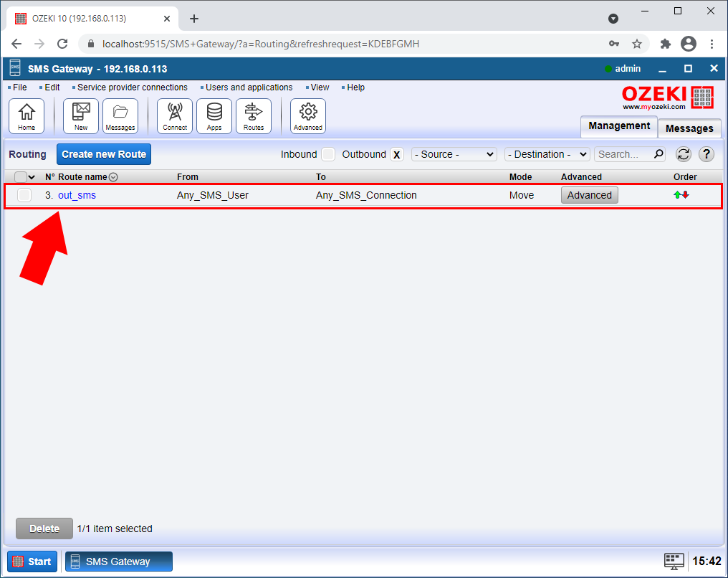Click the 15:42 clock in taskbar
This screenshot has height=578, width=728.
tap(707, 562)
